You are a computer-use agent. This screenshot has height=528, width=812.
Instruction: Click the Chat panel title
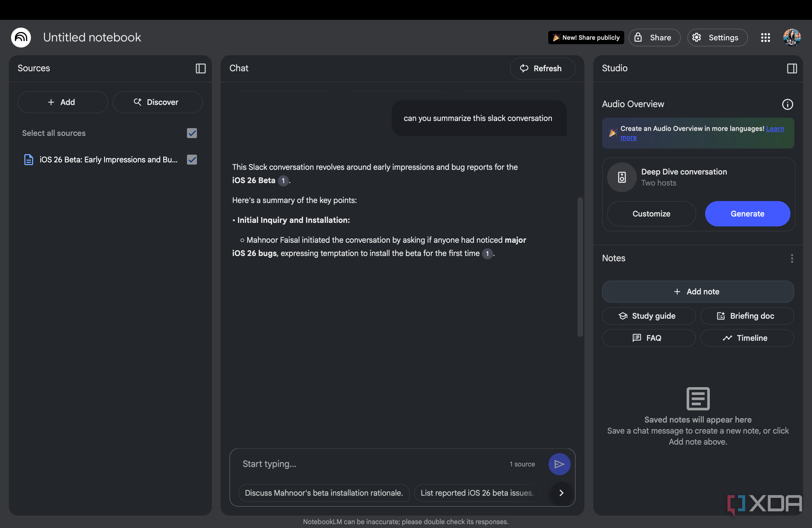pos(238,68)
